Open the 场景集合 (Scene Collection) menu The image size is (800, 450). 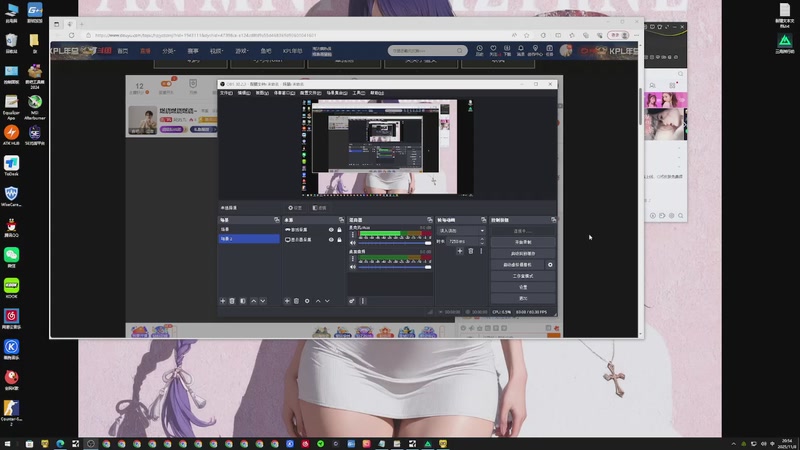click(x=337, y=93)
